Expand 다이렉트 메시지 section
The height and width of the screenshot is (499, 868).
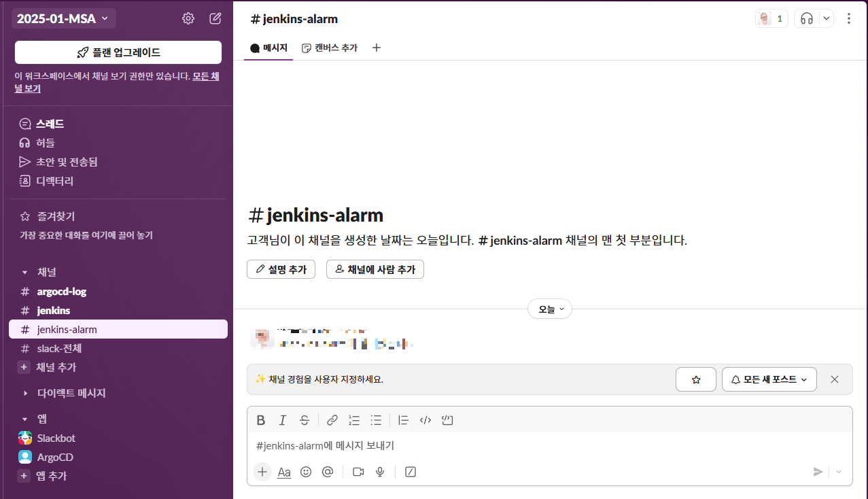[x=25, y=393]
